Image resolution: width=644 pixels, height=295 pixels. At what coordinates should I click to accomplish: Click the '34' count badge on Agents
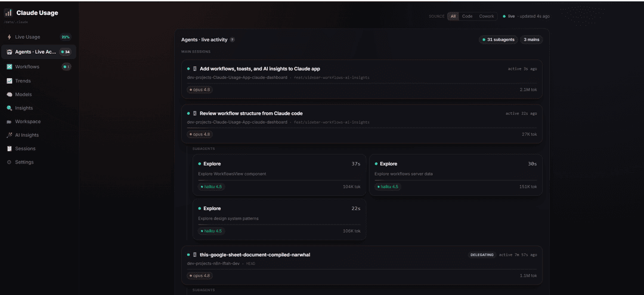66,52
